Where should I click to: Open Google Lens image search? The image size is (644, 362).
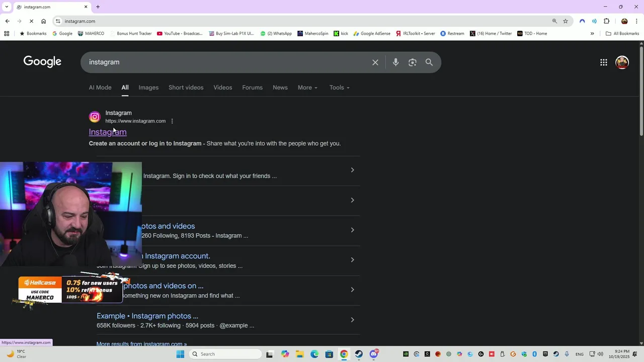click(x=413, y=62)
